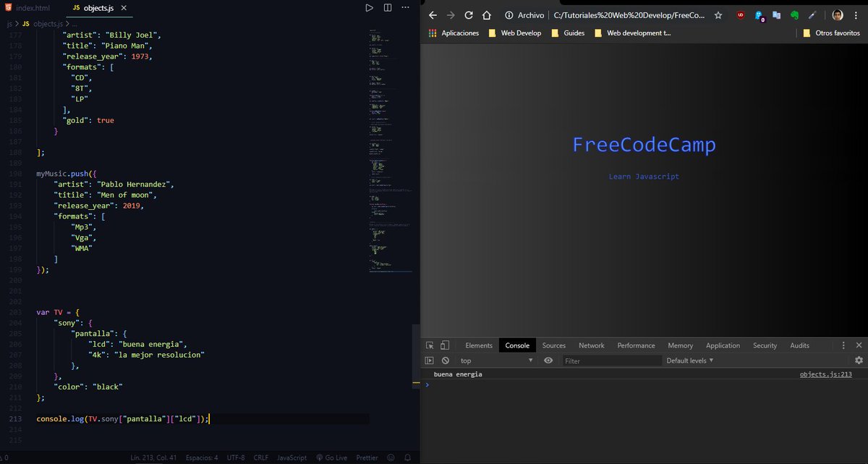
Task: Open the blue extension with 0 badge
Action: (759, 15)
